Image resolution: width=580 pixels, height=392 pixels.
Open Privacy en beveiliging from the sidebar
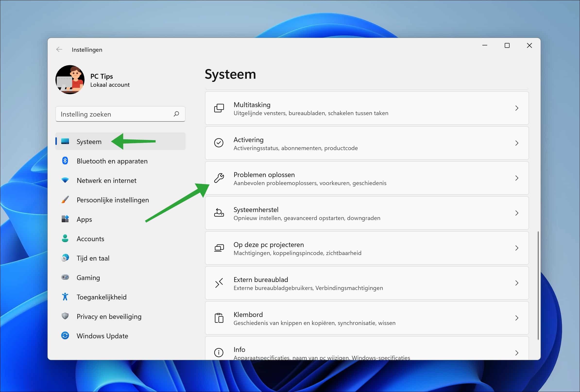pos(109,316)
